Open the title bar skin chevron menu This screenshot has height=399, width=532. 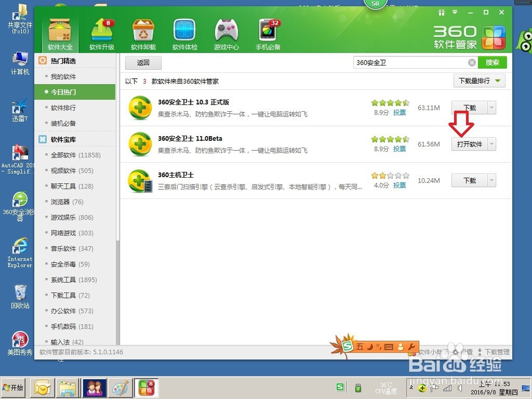pyautogui.click(x=454, y=13)
